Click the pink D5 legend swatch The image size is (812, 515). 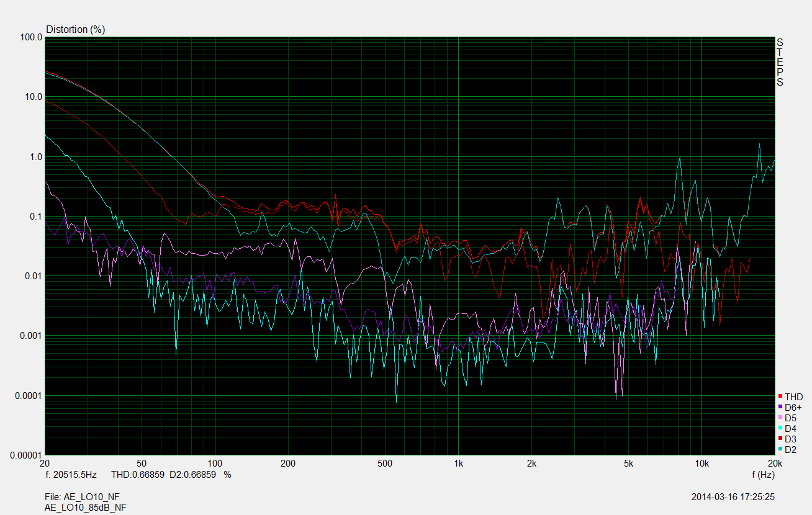coord(780,418)
